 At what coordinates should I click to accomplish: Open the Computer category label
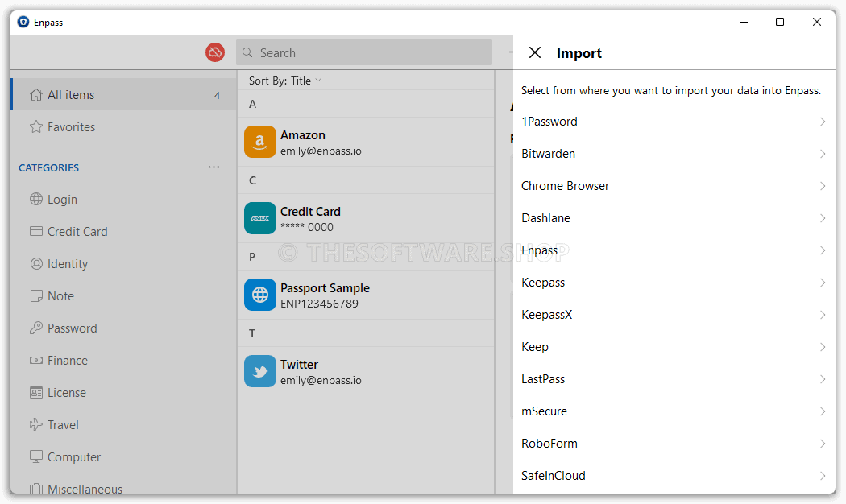click(x=74, y=457)
